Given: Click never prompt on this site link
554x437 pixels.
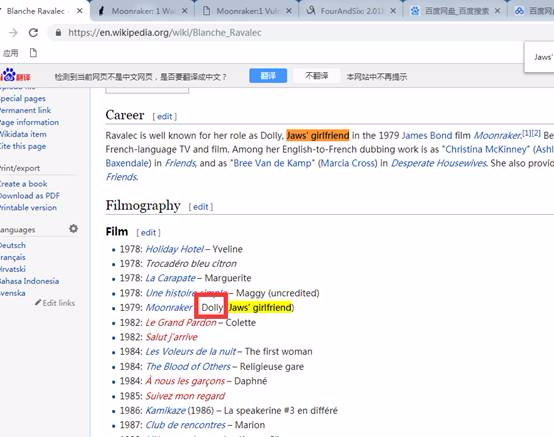Looking at the screenshot, I should (377, 76).
